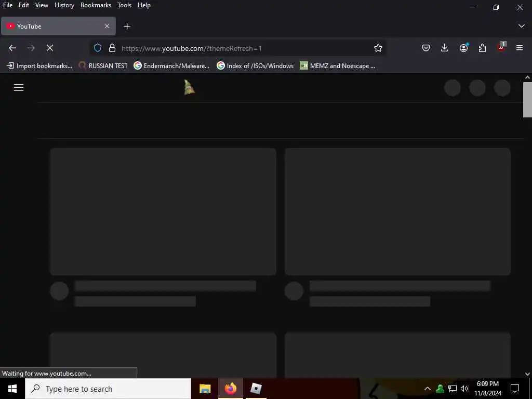Click the page logo image
The image size is (532, 399).
point(189,87)
